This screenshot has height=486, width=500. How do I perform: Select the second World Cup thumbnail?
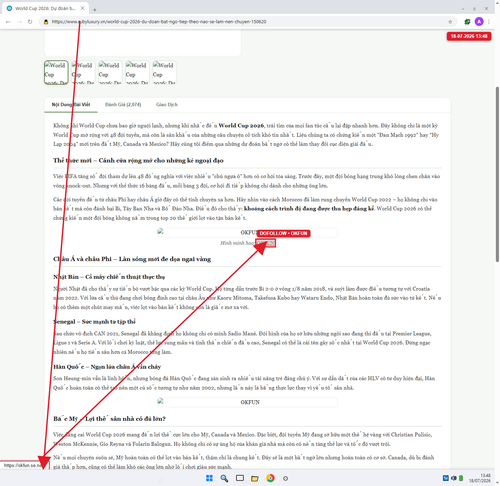(x=83, y=72)
